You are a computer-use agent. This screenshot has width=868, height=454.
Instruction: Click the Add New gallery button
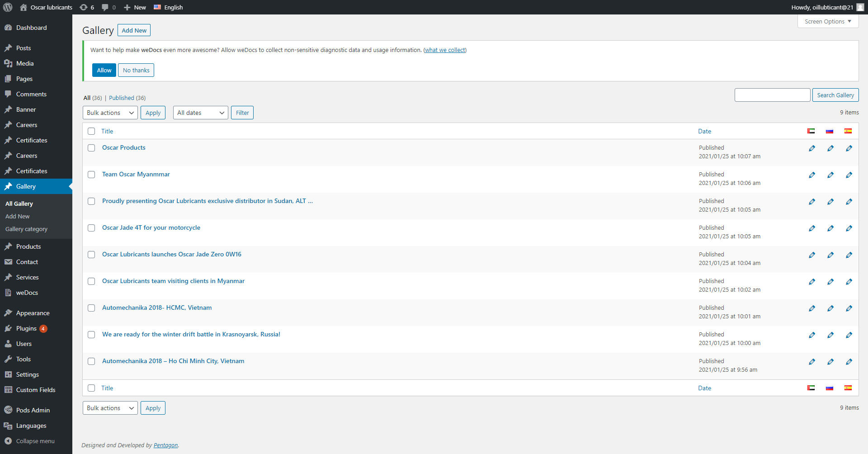(x=134, y=30)
